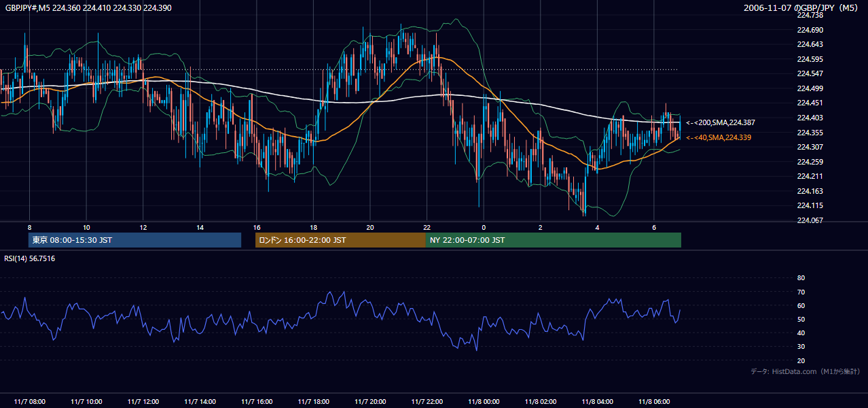Click price axis label 224.115
The image size is (868, 408).
pyautogui.click(x=810, y=206)
